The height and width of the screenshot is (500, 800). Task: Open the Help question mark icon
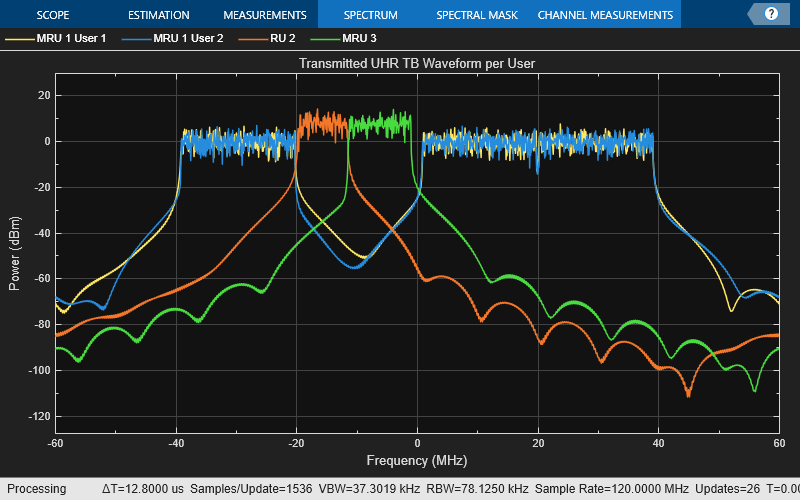click(770, 14)
